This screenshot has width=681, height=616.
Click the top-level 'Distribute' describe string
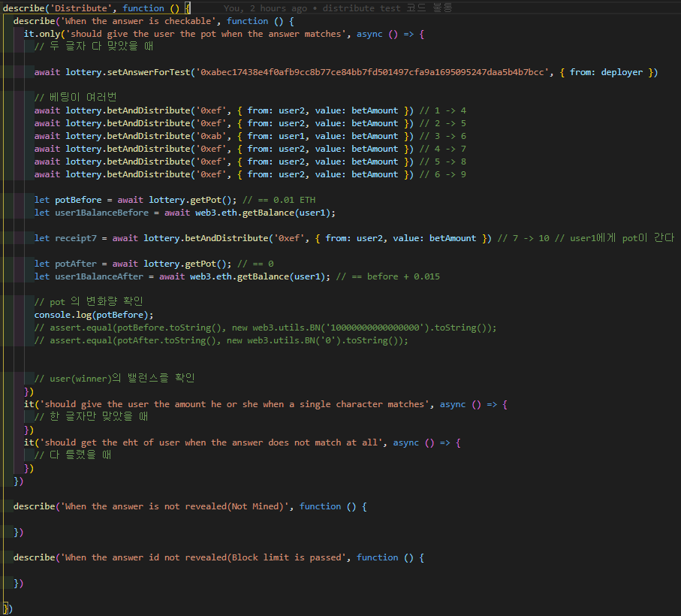pos(81,8)
